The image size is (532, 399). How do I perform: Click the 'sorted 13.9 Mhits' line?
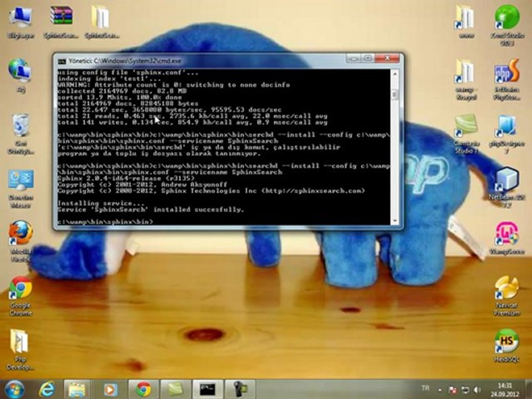(x=120, y=98)
